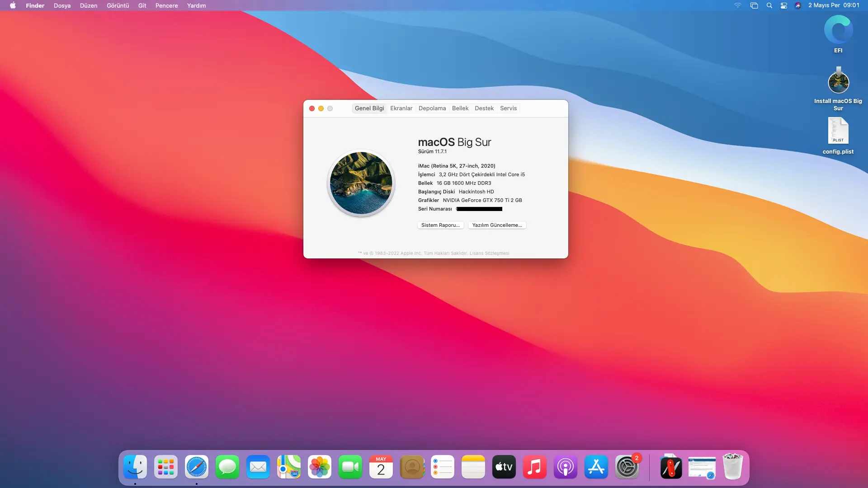Open the Finder menu

[x=35, y=5]
